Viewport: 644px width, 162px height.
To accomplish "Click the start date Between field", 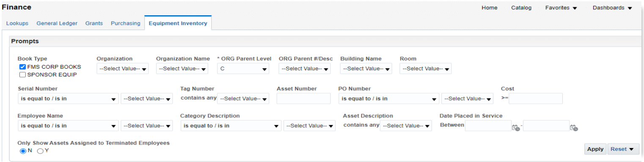I will click(x=488, y=126).
